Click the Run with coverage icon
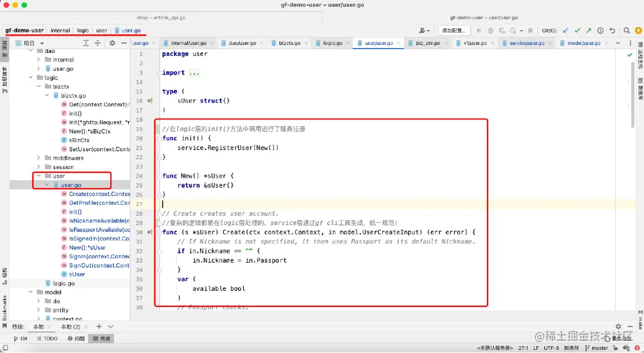 pos(502,30)
